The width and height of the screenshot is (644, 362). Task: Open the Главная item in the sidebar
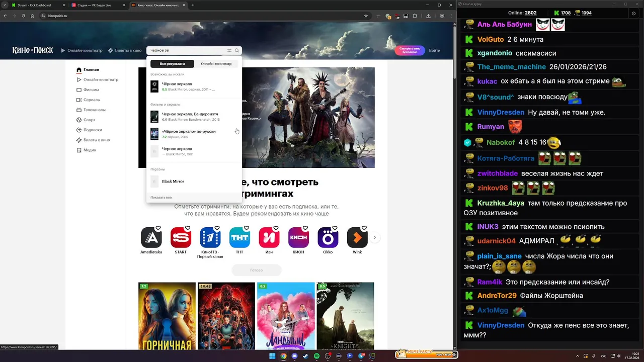point(88,69)
